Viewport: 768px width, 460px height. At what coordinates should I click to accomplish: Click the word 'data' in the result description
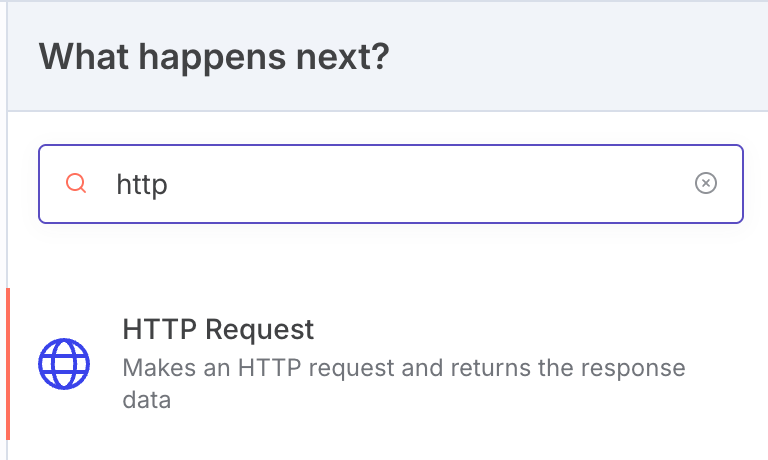click(147, 400)
